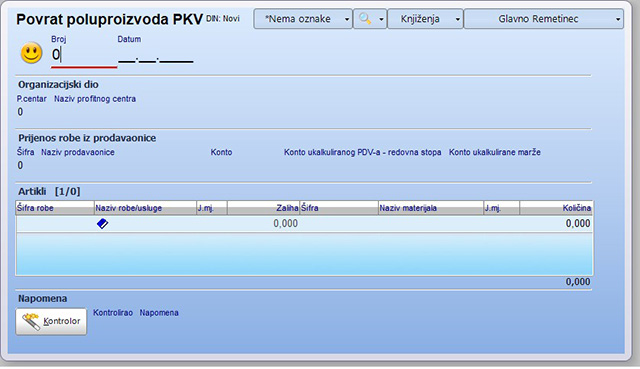
Task: Click the Naziv prodavaonice label
Action: [78, 152]
